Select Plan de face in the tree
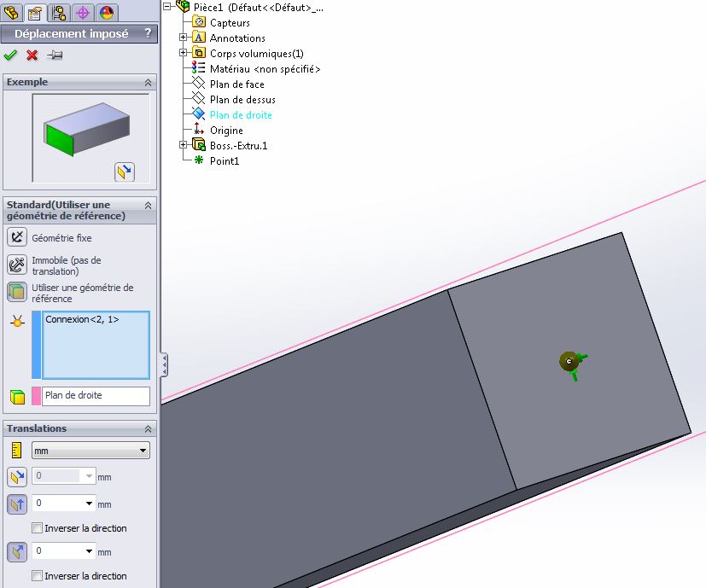 coord(236,84)
